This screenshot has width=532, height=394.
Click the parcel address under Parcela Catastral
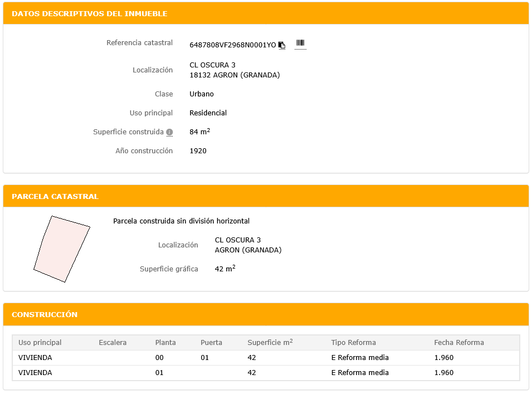pos(238,240)
